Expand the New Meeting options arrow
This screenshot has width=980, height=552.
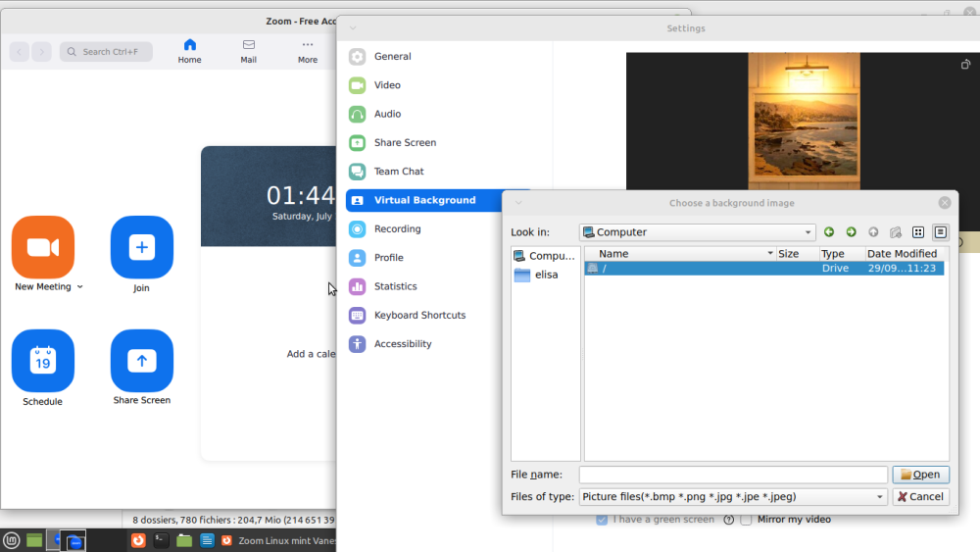click(x=80, y=287)
